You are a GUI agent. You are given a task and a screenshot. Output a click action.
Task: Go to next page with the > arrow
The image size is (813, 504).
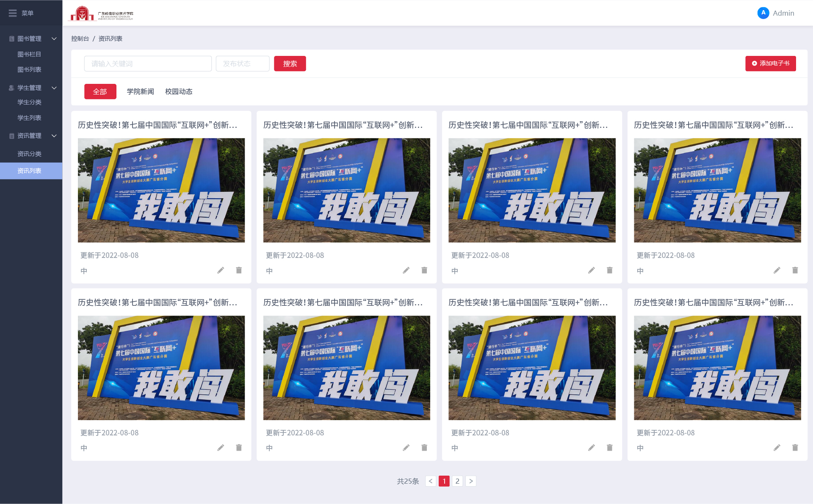click(471, 481)
